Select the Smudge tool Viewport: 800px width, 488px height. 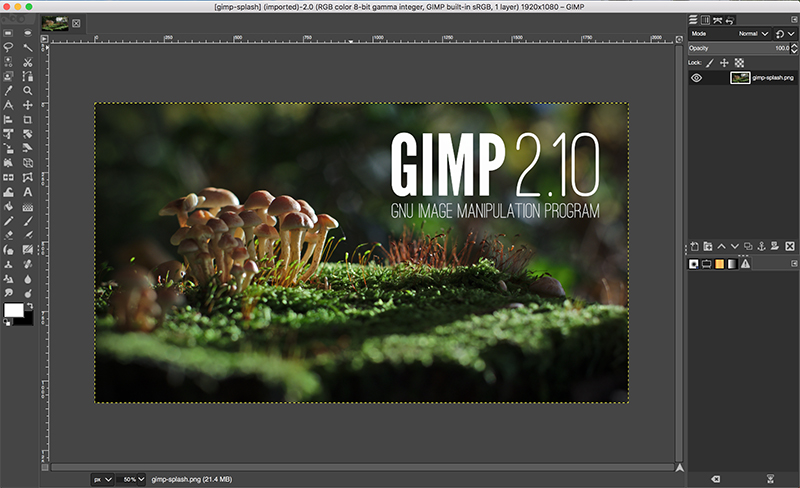[8, 293]
